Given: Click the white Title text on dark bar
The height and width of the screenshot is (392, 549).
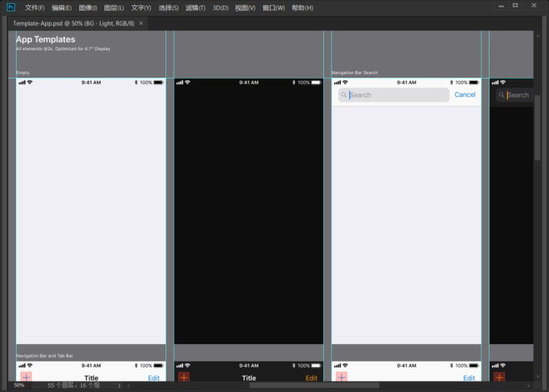Looking at the screenshot, I should (x=249, y=378).
